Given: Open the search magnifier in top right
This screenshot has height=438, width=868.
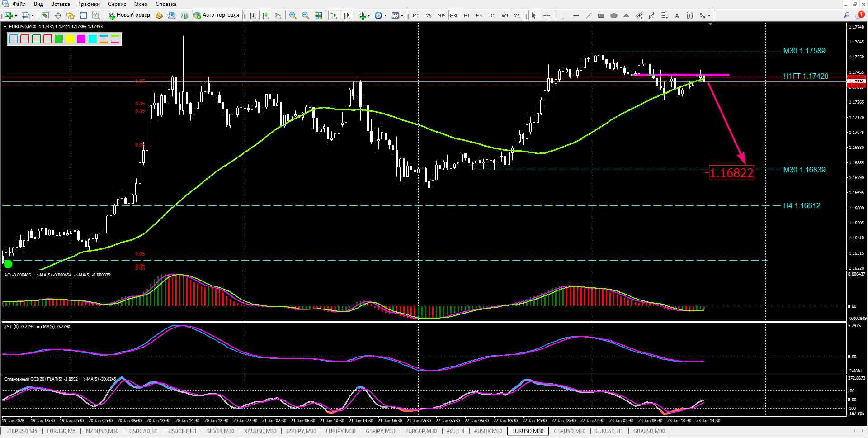Looking at the screenshot, I should point(847,15).
